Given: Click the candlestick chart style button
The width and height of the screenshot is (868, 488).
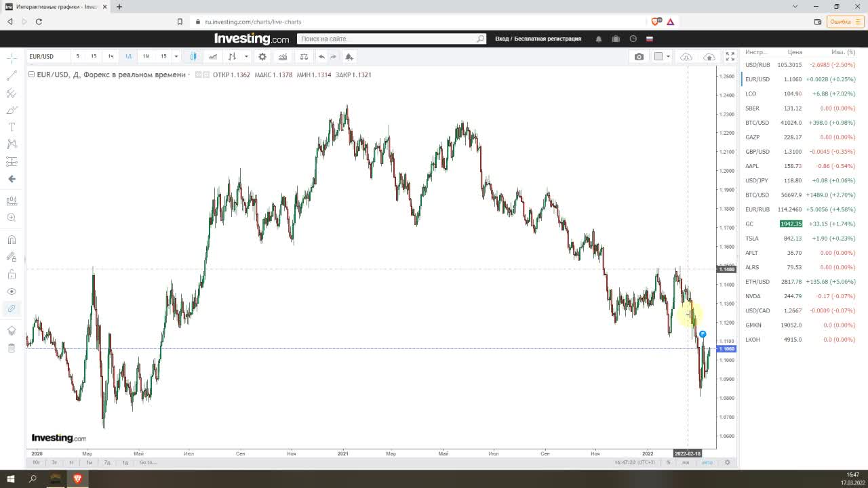Looking at the screenshot, I should coord(193,56).
